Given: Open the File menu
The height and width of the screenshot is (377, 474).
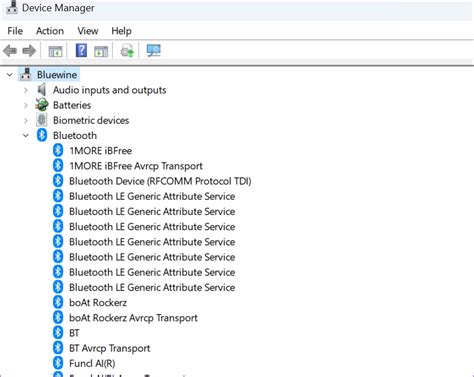Looking at the screenshot, I should 15,31.
